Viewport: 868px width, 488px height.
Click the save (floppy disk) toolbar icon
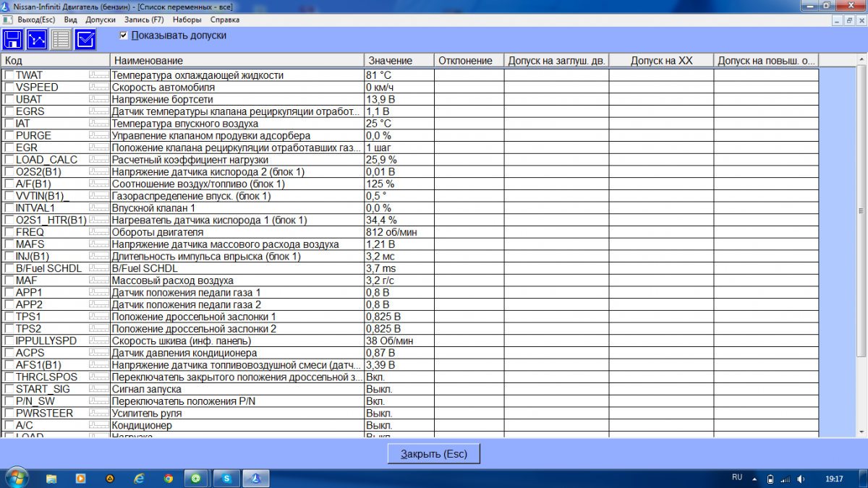pos(13,39)
